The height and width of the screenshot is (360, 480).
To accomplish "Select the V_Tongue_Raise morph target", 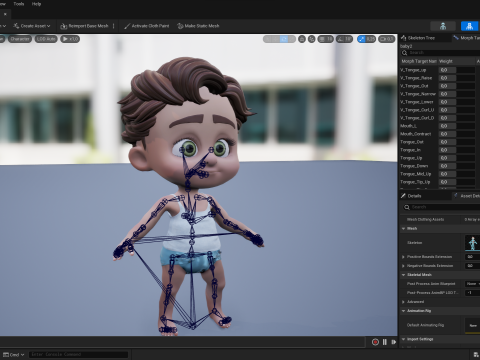I will [416, 78].
